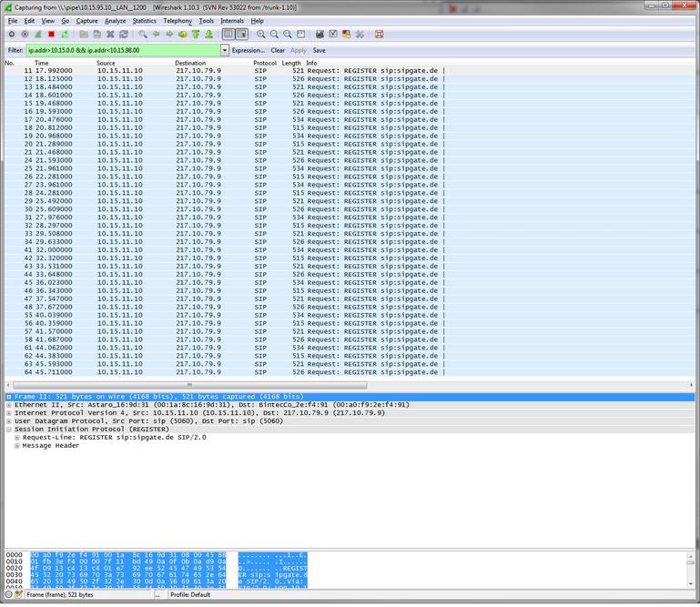Image resolution: width=700 pixels, height=607 pixels.
Task: Open the Telephony menu
Action: [x=178, y=20]
